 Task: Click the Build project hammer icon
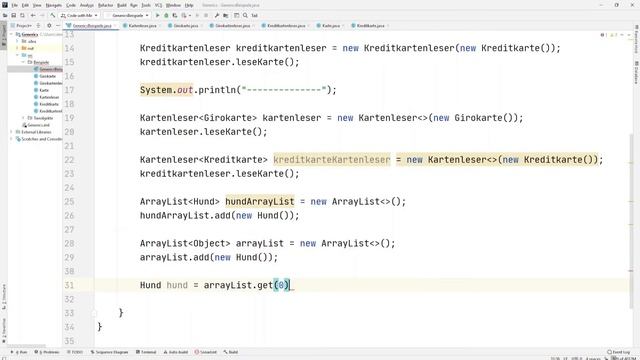coord(53,16)
